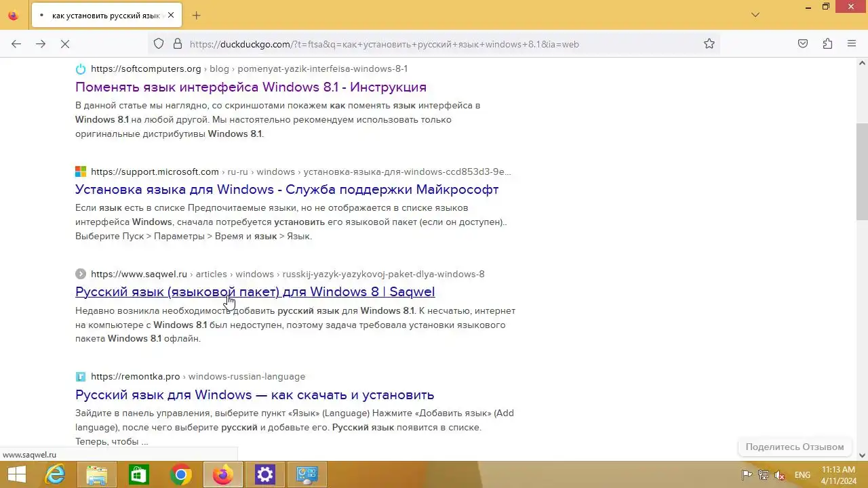Click the https://support.microsoft.com URL text
868x488 pixels.
(155, 171)
